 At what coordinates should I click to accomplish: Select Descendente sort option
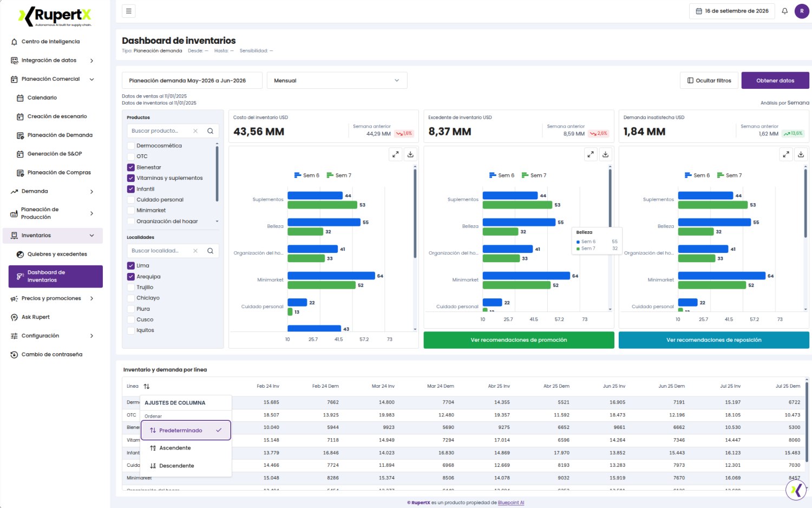186,466
